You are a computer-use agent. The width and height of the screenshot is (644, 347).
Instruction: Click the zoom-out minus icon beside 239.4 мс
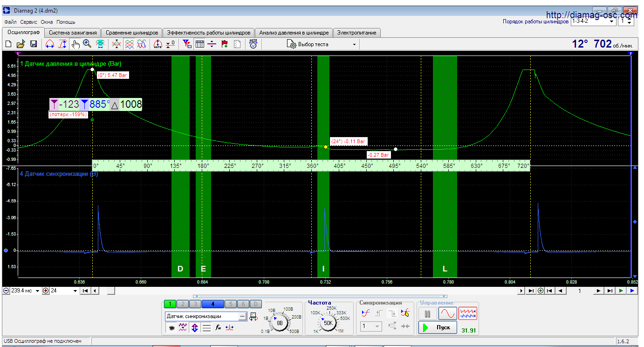6,291
